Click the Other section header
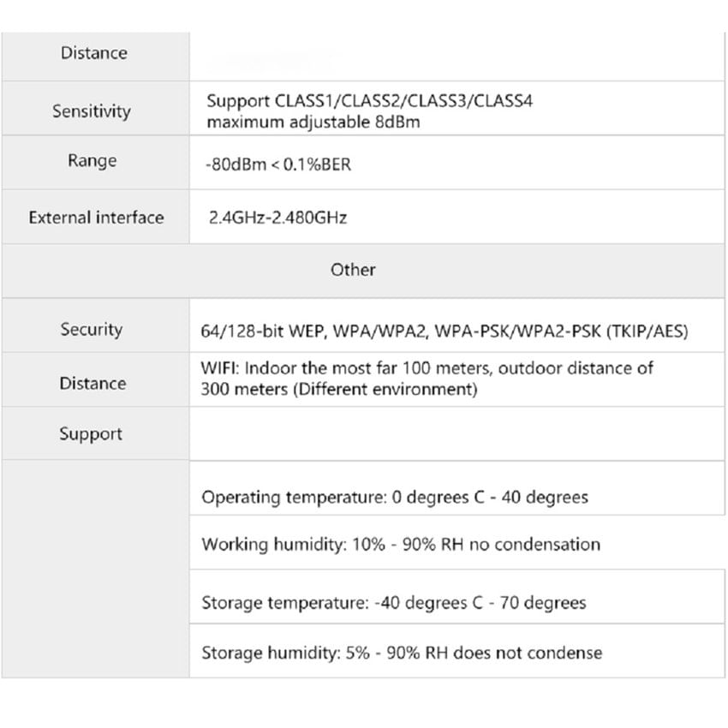Screen dimensions: 728x728 tap(353, 270)
